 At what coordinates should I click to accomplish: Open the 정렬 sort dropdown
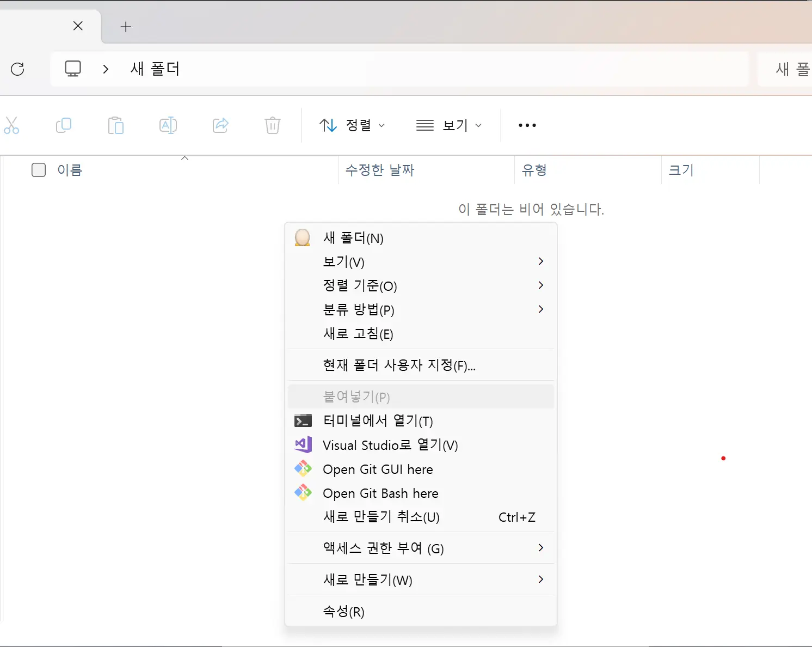pyautogui.click(x=352, y=125)
